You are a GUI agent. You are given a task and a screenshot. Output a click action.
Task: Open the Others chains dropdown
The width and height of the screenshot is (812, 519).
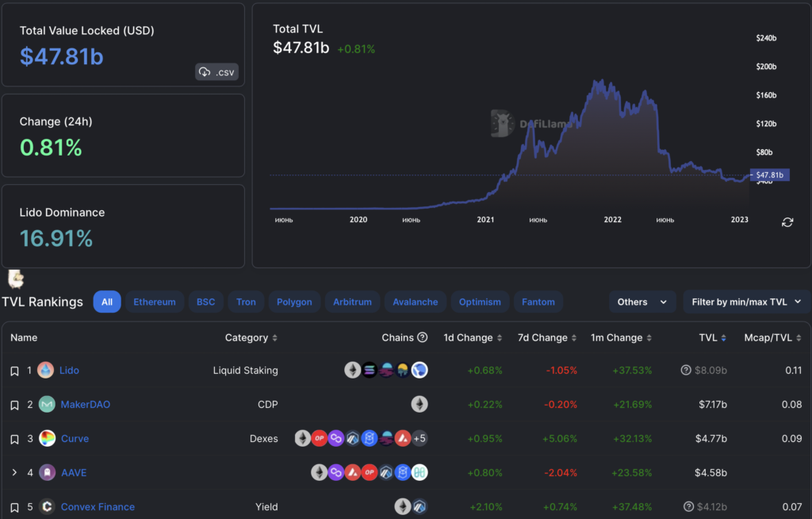click(642, 302)
